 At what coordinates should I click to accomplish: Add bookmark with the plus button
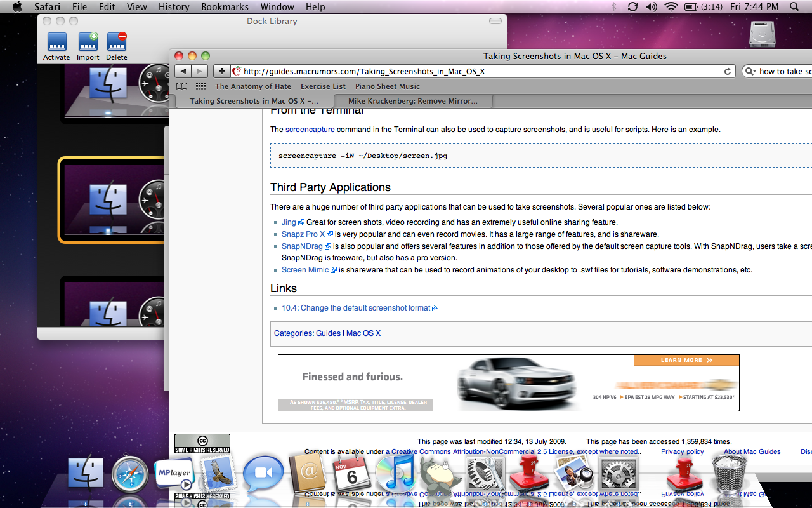coord(221,71)
